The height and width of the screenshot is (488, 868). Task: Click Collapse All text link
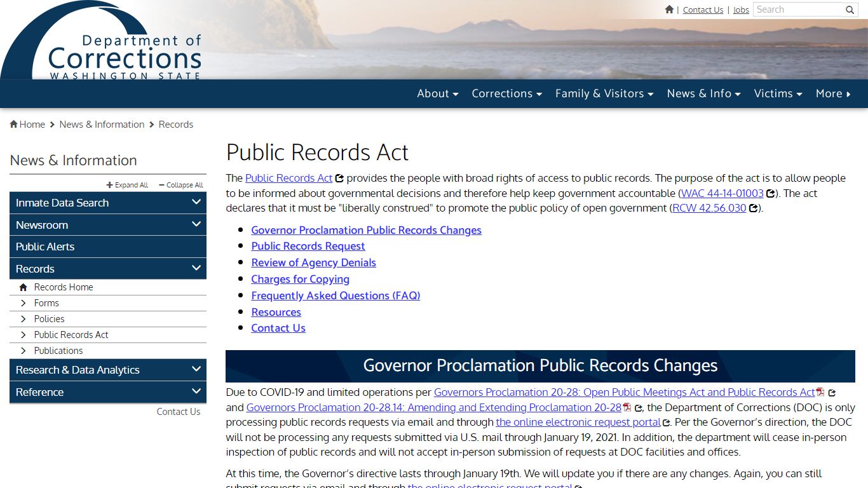click(x=184, y=185)
